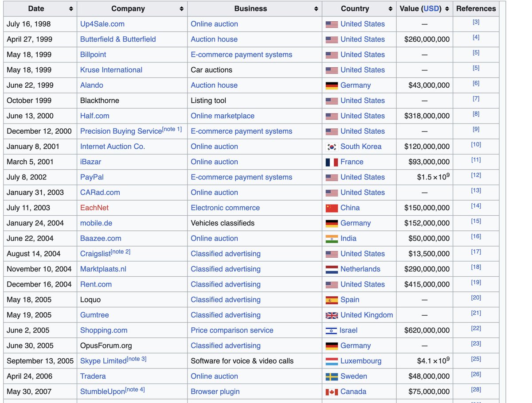The width and height of the screenshot is (532, 403).
Task: Click the India flag in Baazee.com row
Action: tap(332, 239)
